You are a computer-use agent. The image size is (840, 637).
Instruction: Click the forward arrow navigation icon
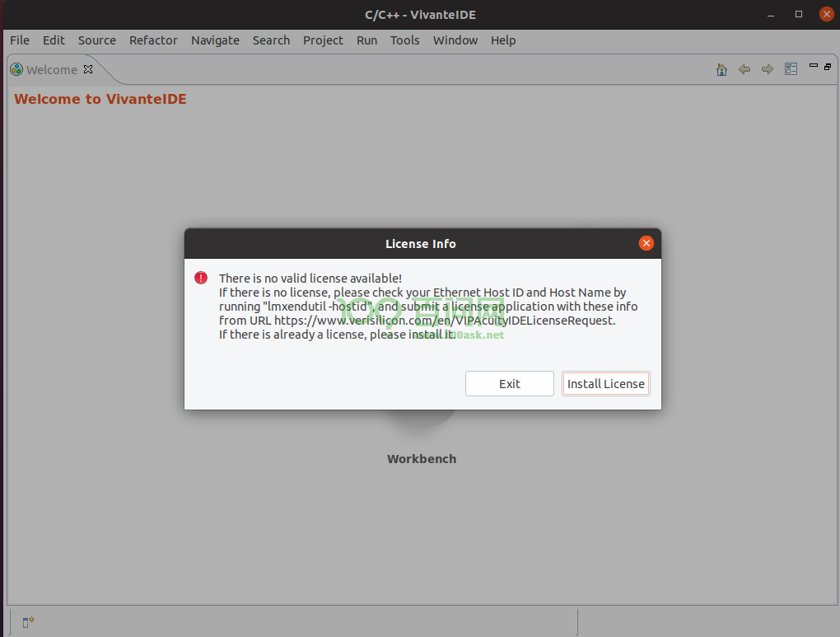coord(768,70)
